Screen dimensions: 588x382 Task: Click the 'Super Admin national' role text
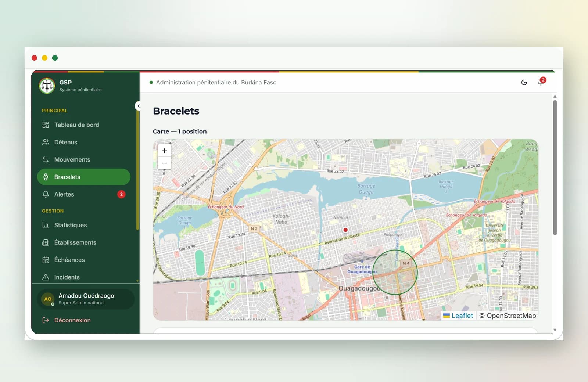tap(81, 303)
